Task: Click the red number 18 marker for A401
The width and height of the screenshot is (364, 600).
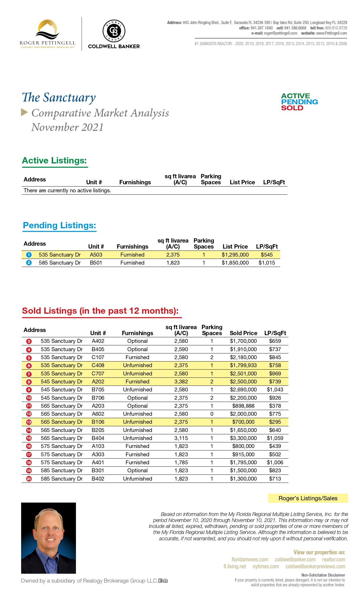Action: [29, 463]
